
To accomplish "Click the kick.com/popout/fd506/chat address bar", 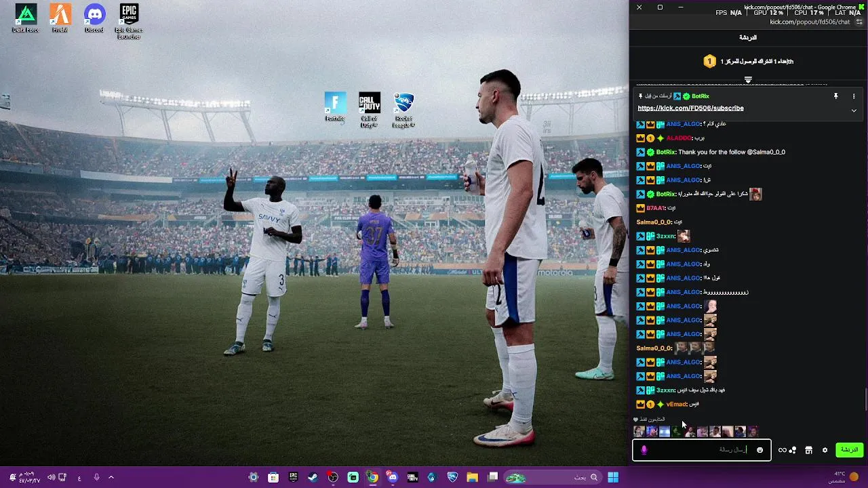I will pos(810,22).
